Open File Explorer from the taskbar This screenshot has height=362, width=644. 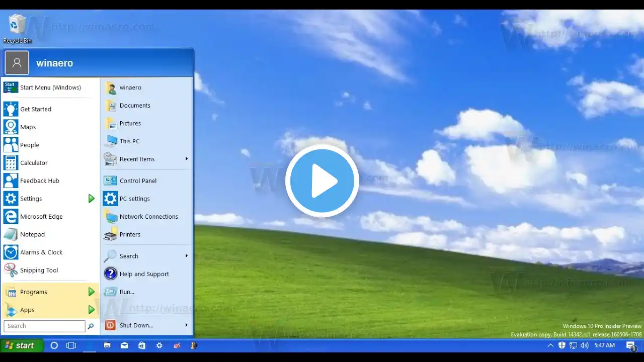pos(107,345)
